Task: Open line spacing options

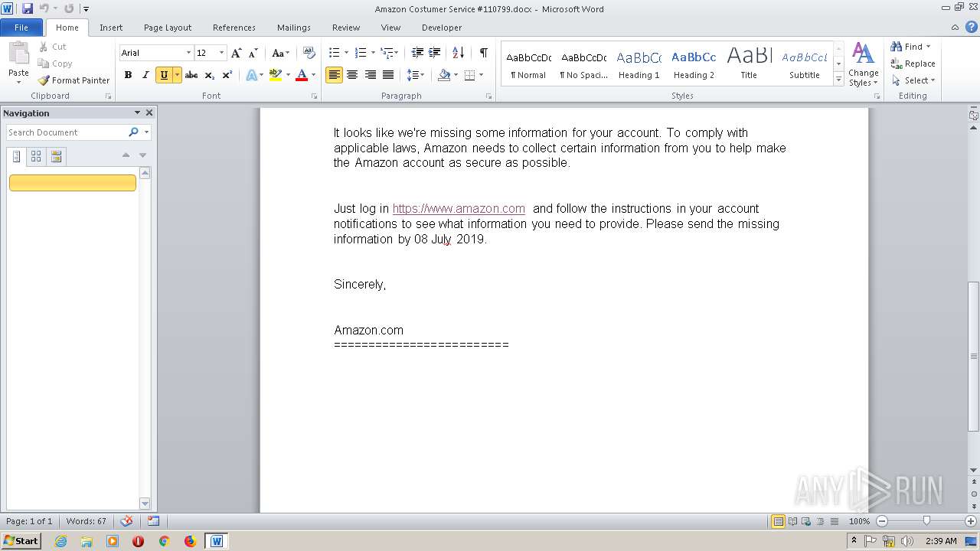Action: tap(415, 75)
